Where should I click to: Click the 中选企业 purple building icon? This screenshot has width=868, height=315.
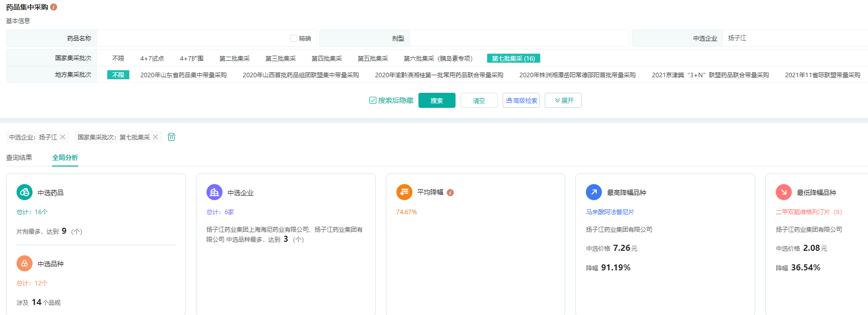point(214,192)
